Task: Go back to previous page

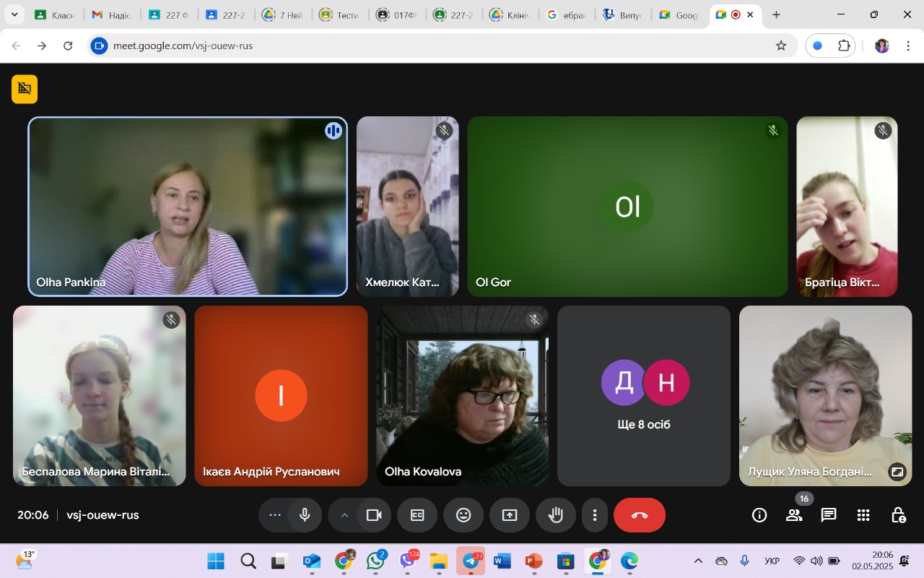Action: 16,46
